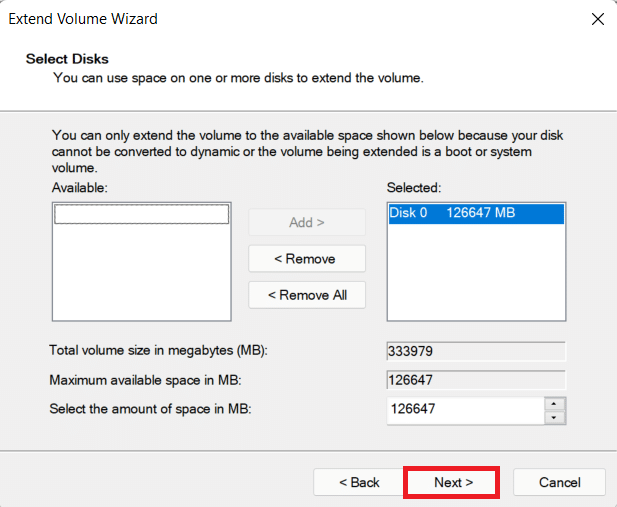The width and height of the screenshot is (617, 507).
Task: Click the empty row in Available list
Action: click(x=141, y=214)
